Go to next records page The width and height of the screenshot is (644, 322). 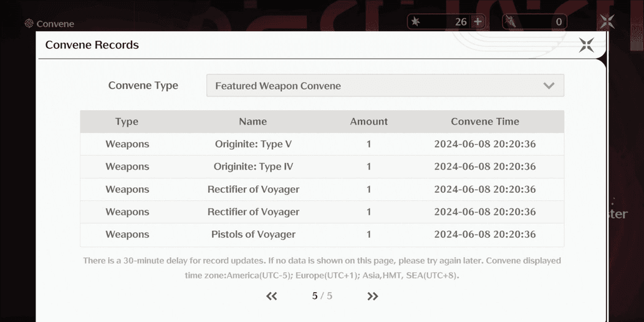click(373, 296)
